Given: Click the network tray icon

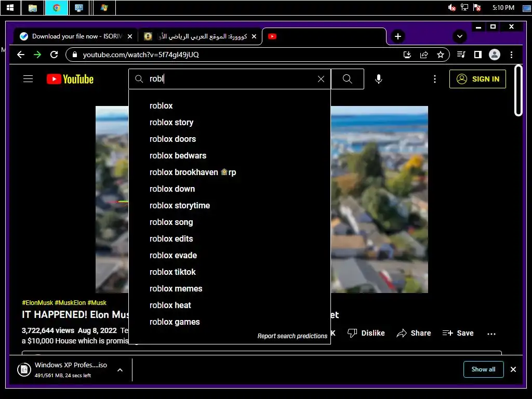Looking at the screenshot, I should tap(464, 7).
